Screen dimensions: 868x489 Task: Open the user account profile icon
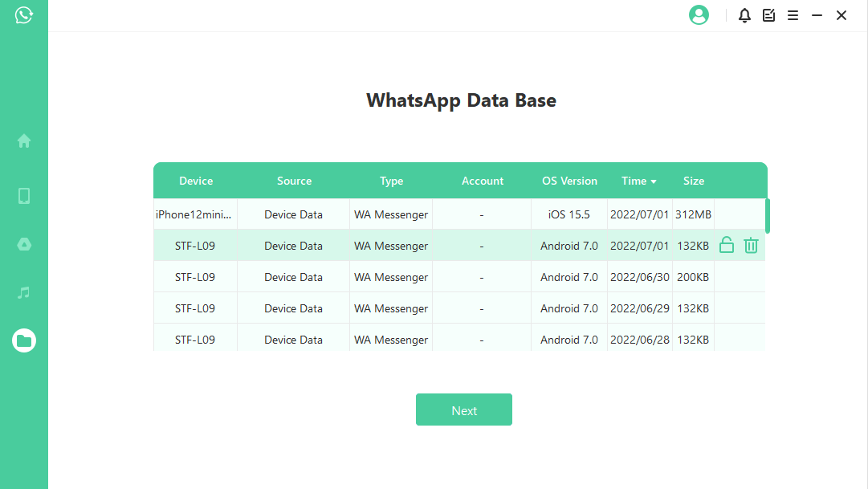699,15
